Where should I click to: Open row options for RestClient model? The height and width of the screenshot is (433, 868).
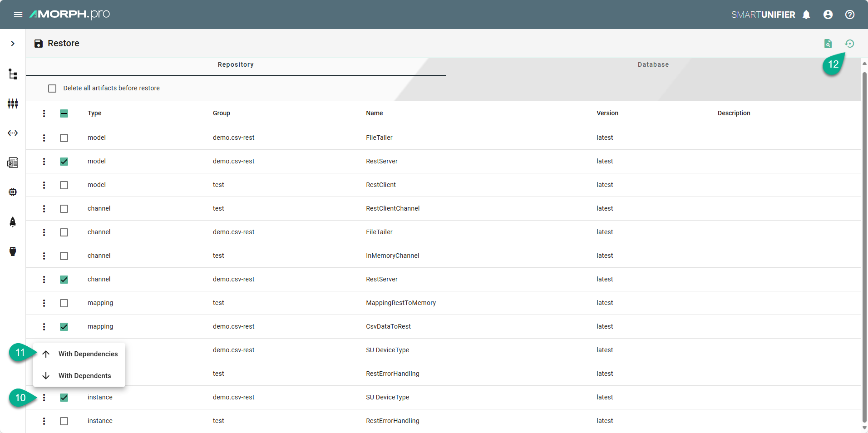(44, 185)
